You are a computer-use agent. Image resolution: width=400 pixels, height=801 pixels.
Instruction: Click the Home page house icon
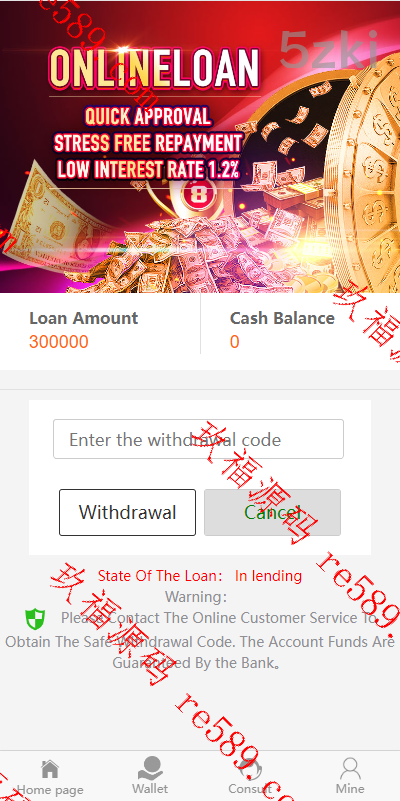[50, 768]
